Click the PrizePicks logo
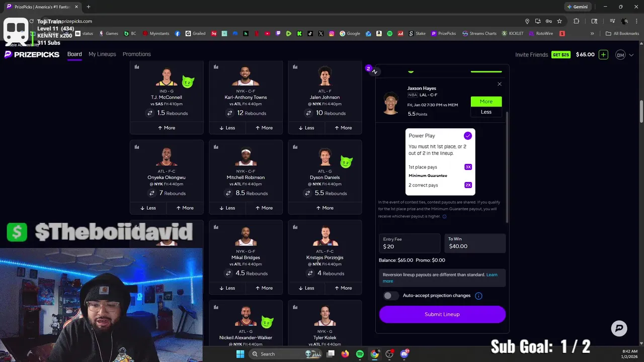Screen dimensions: 644x362 pyautogui.click(x=32, y=54)
